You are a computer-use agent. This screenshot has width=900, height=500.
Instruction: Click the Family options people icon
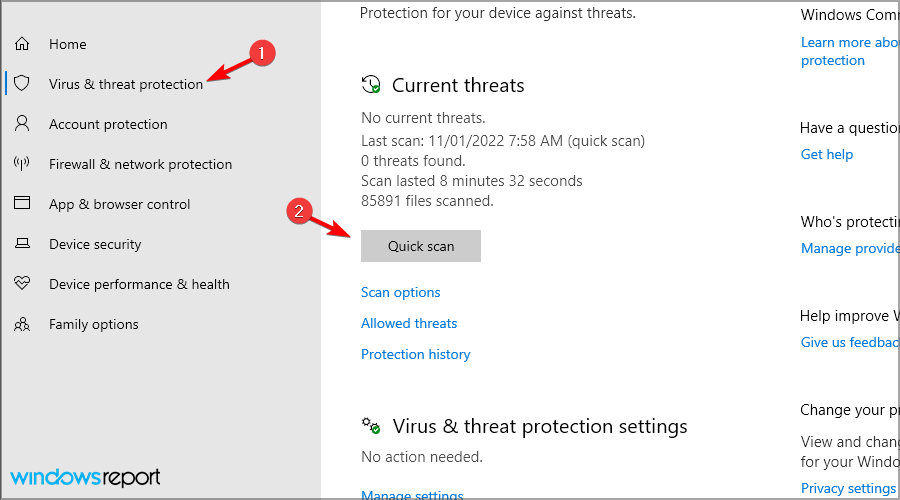click(22, 324)
